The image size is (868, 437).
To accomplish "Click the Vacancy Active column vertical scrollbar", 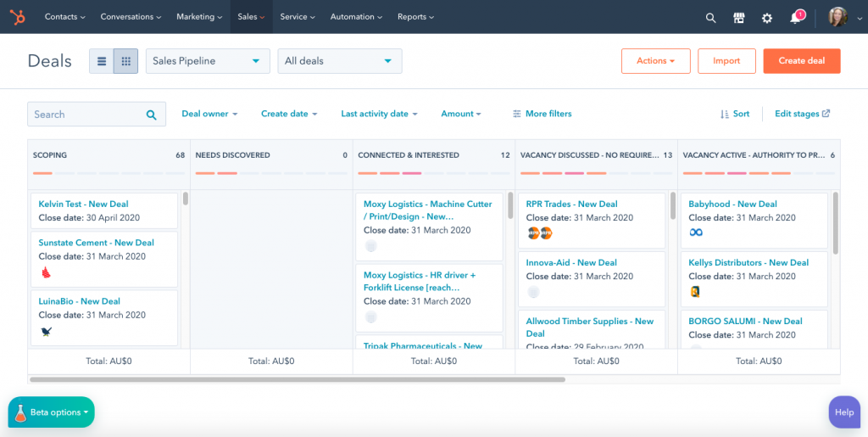I will pyautogui.click(x=835, y=222).
